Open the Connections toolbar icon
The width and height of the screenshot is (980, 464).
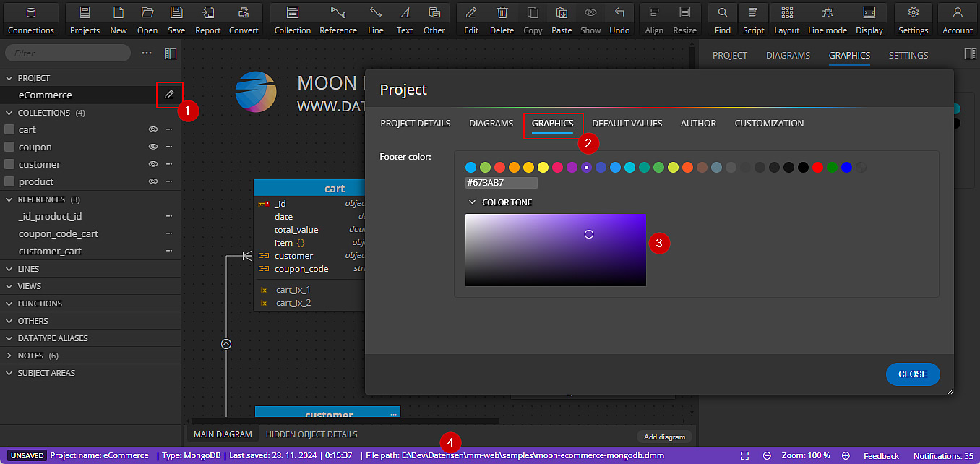click(x=30, y=19)
